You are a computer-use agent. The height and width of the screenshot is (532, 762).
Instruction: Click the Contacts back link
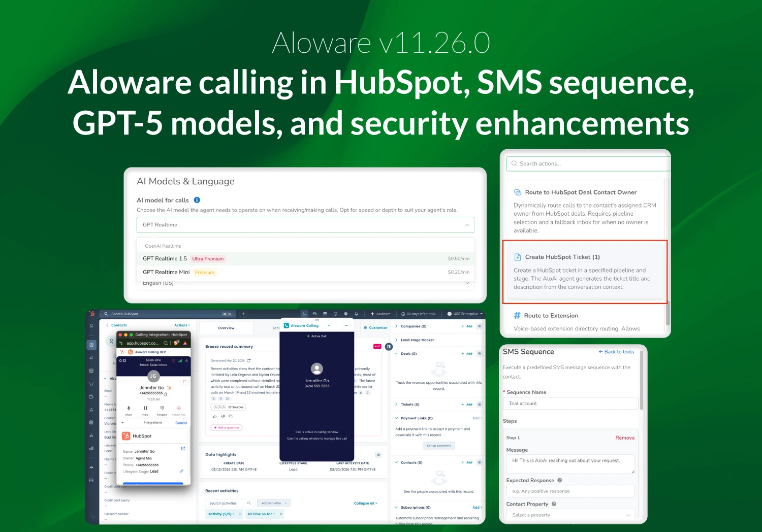pos(116,325)
